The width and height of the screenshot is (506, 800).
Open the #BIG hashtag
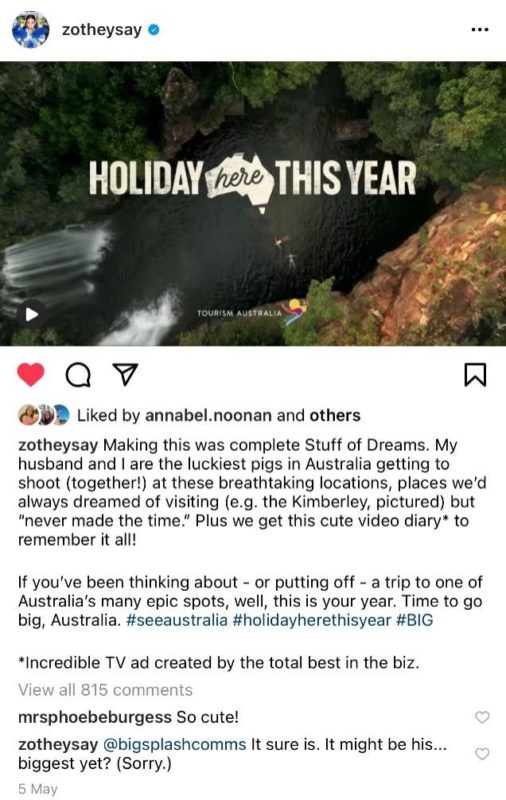tap(414, 620)
